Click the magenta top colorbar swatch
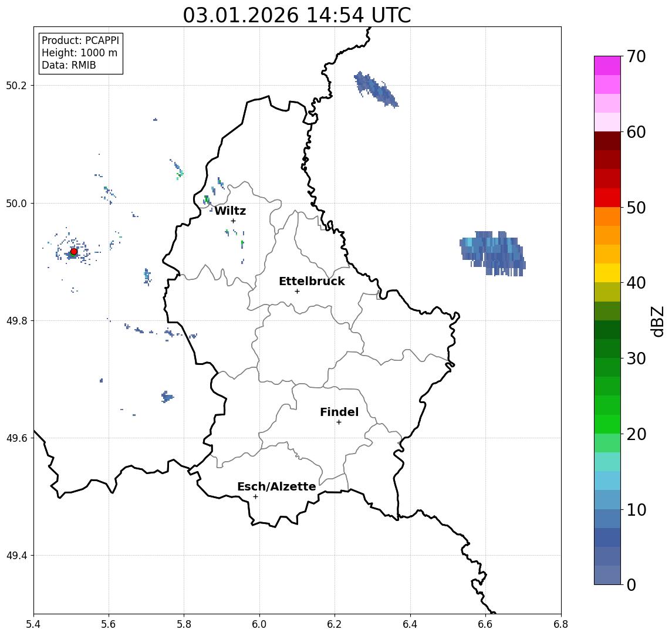This screenshot has height=636, width=672. [607, 66]
